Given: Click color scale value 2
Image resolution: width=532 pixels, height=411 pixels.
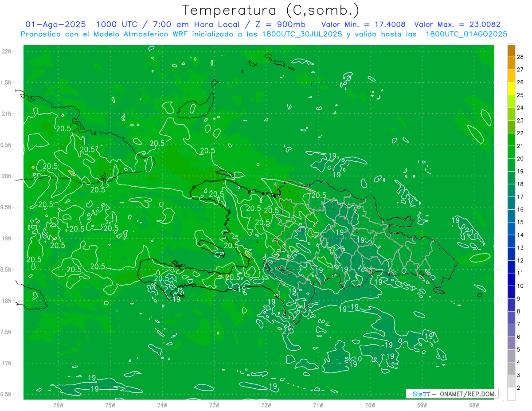Looking at the screenshot, I should pyautogui.click(x=519, y=388).
